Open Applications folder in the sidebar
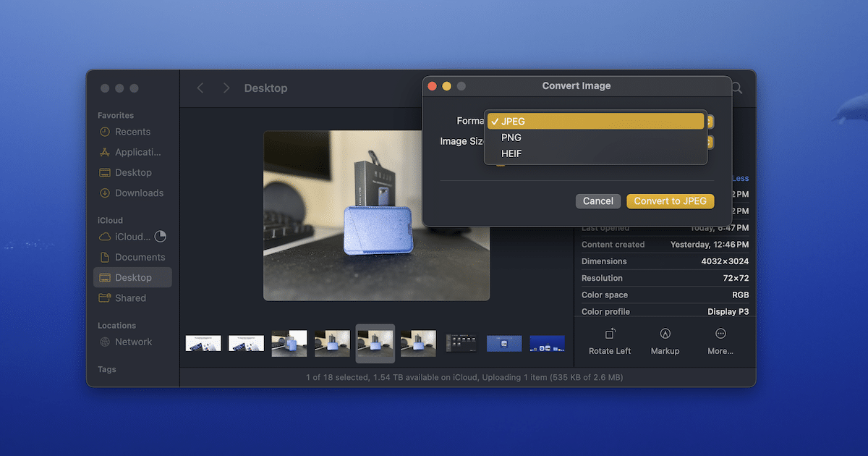Viewport: 868px width, 456px height. (137, 152)
